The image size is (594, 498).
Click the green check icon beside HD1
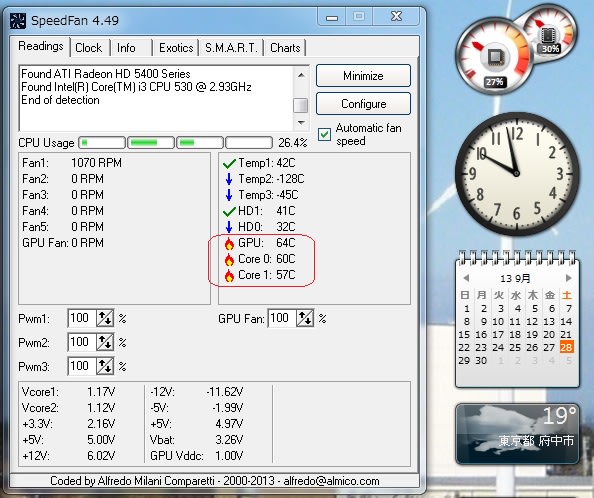(229, 211)
